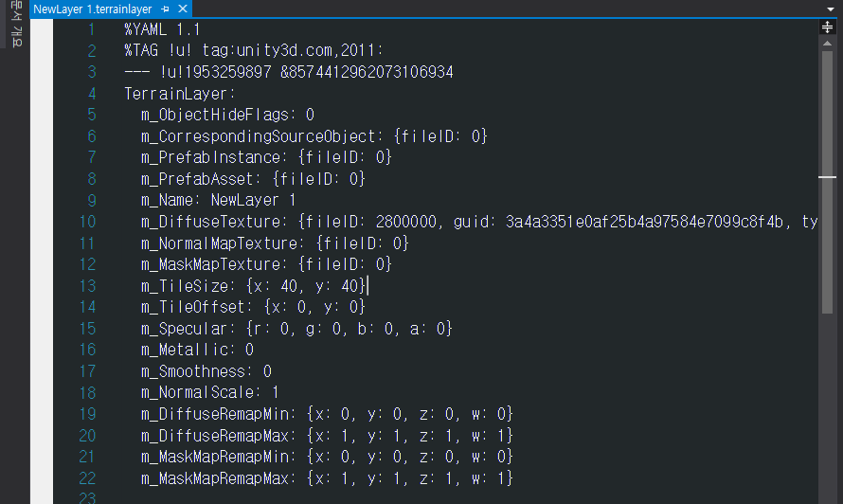The height and width of the screenshot is (504, 843).
Task: Click the 'm_DiffuseRemapMin' line
Action: coord(327,414)
